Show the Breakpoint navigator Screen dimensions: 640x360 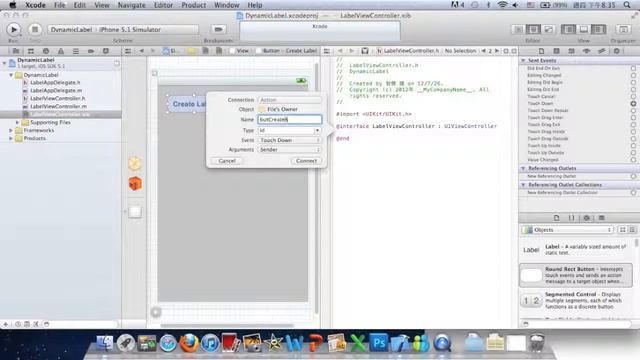click(91, 51)
